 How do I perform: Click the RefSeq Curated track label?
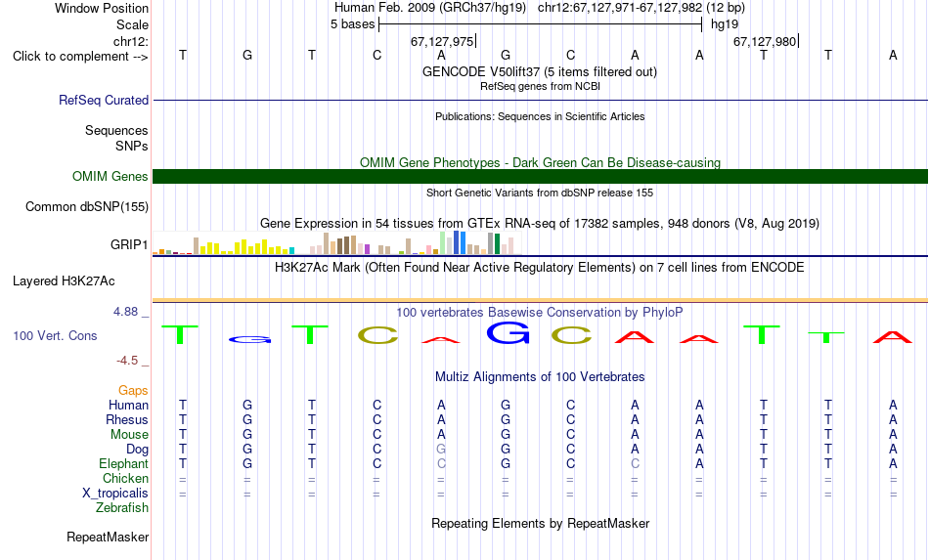103,100
